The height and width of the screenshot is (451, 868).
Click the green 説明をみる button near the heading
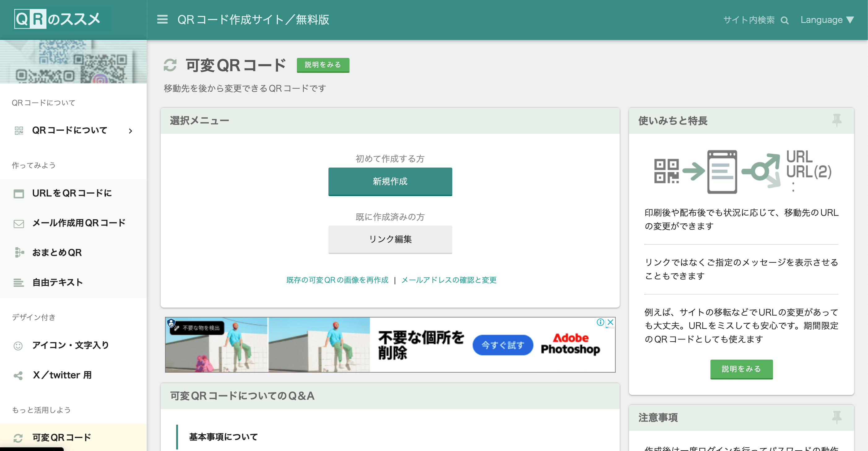point(323,65)
